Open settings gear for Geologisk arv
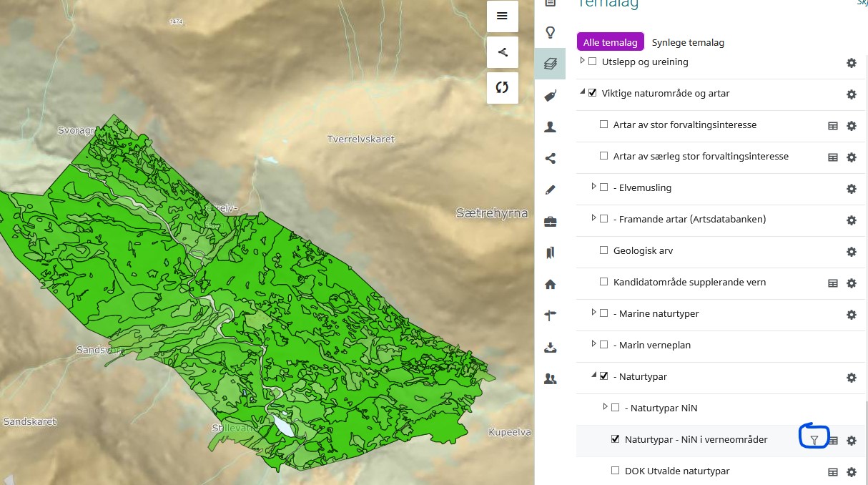Viewport: 868px width, 485px height. coord(851,252)
